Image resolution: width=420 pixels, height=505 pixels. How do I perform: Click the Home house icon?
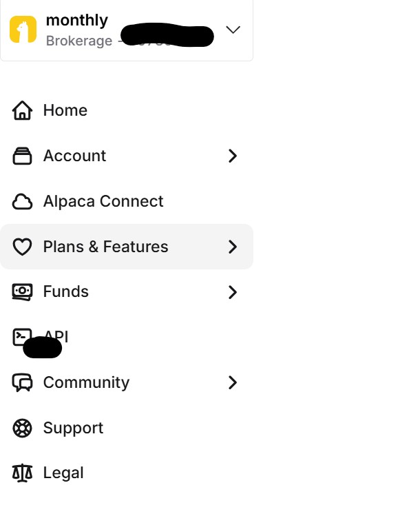tap(23, 110)
